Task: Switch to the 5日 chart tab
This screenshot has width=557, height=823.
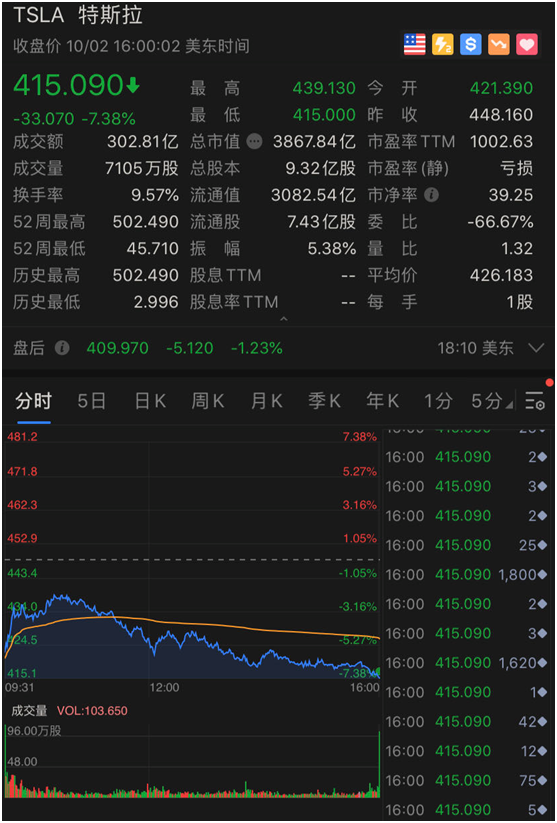Action: (x=92, y=402)
